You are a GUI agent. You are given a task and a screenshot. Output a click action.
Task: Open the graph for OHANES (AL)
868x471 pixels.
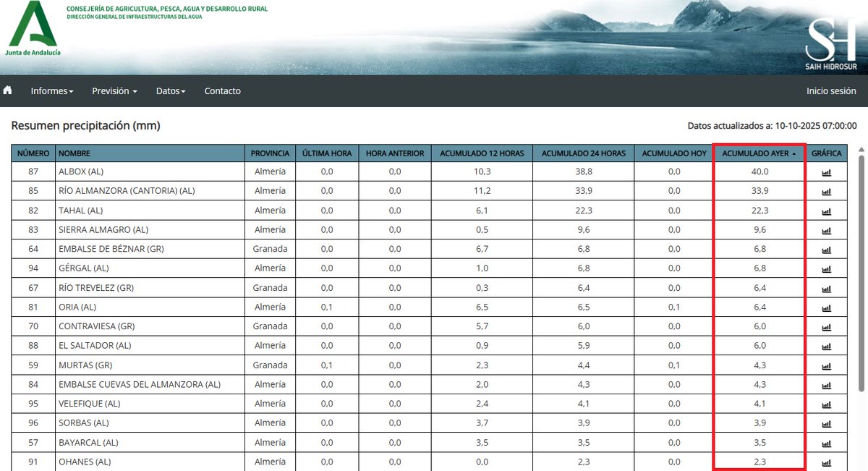[x=825, y=462]
